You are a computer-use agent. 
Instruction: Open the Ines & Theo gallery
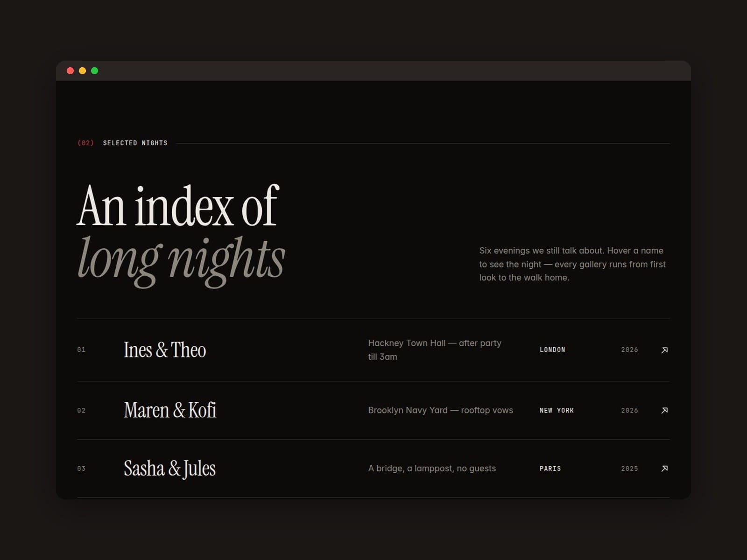165,350
